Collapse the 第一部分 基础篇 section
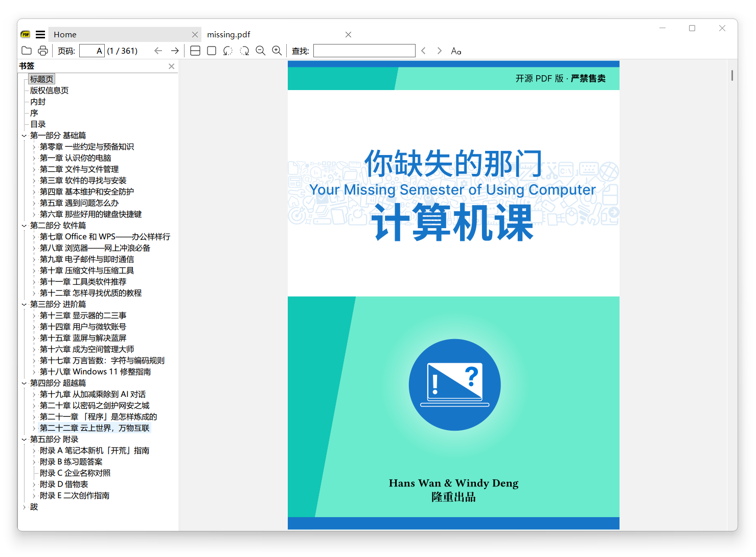The width and height of the screenshot is (756, 557). 24,135
